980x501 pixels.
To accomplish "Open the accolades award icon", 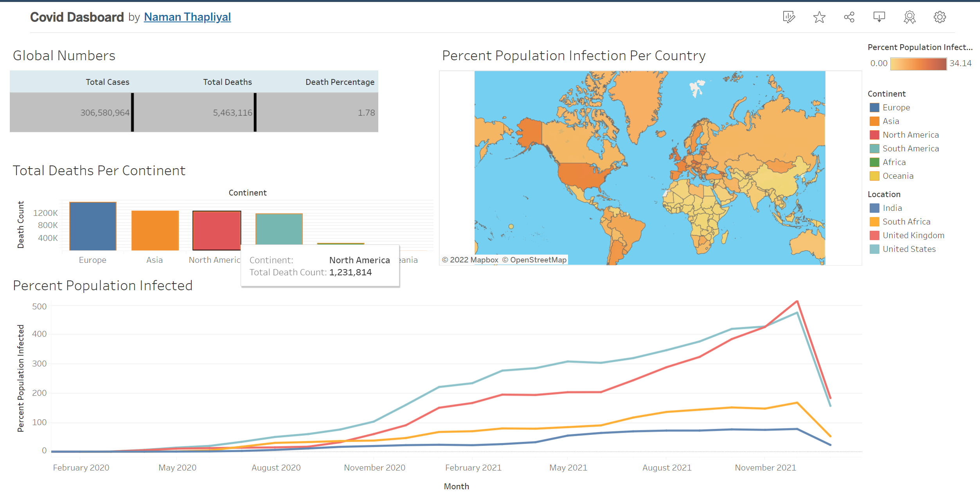I will point(909,17).
